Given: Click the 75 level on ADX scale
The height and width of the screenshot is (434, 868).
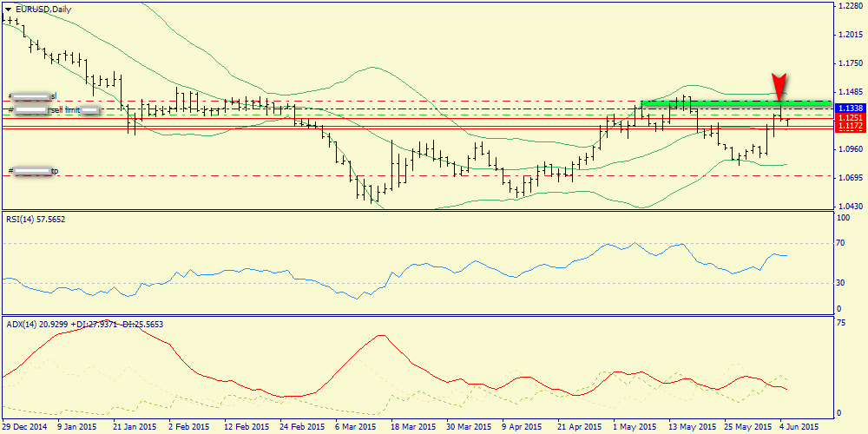Looking at the screenshot, I should tap(841, 322).
